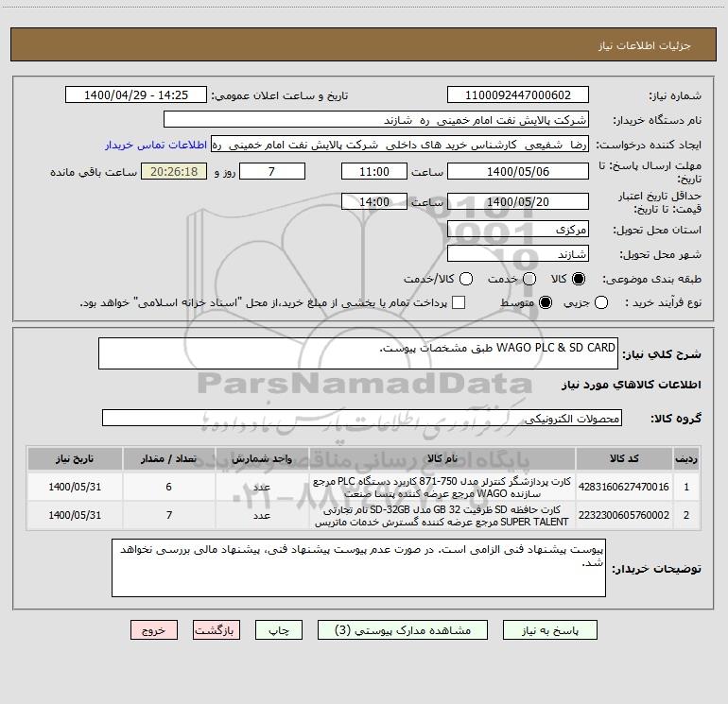Click the product group field محصولات الکترونیکی

point(362,418)
